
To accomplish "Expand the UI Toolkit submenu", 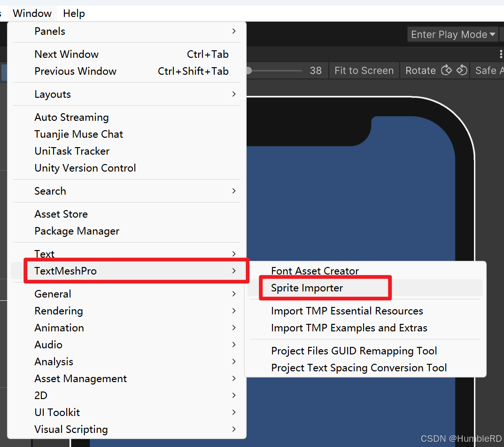I will click(127, 412).
